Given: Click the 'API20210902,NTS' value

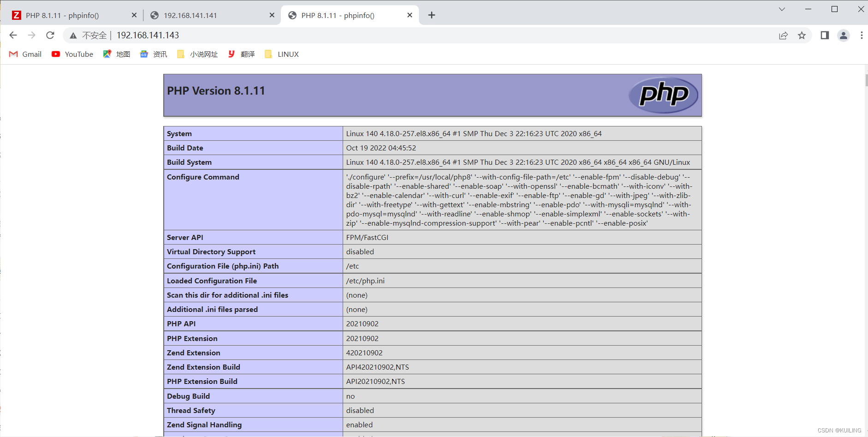Looking at the screenshot, I should (x=375, y=382).
